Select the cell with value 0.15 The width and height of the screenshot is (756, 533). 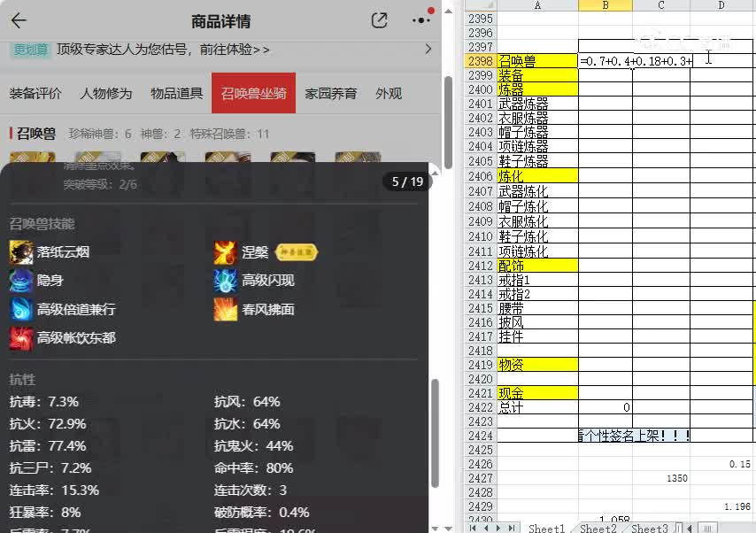(x=721, y=464)
